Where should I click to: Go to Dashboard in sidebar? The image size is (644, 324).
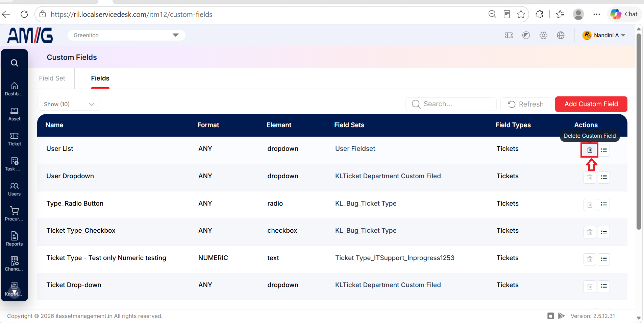point(14,89)
